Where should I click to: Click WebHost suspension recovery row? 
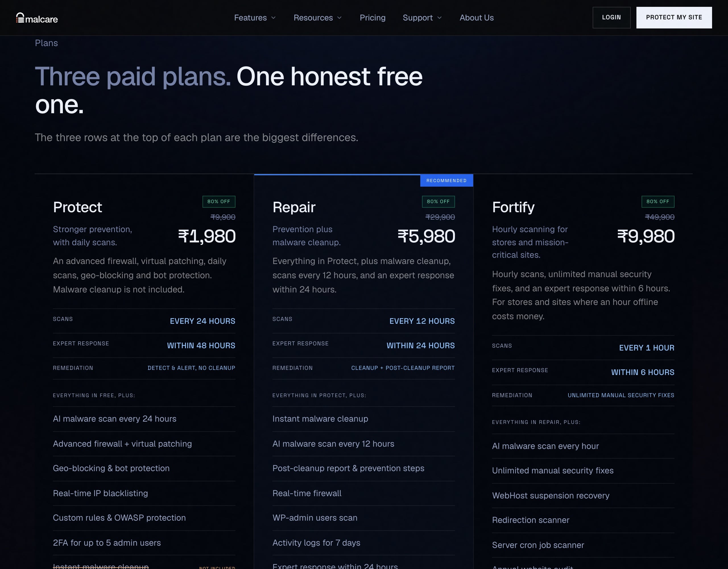583,496
